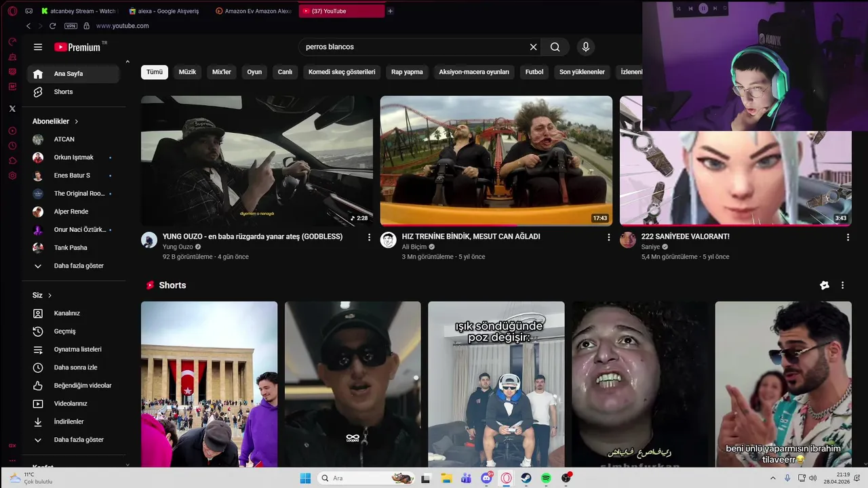Open more options for YUNG OUZO video
Image resolution: width=868 pixels, height=488 pixels.
(x=369, y=237)
